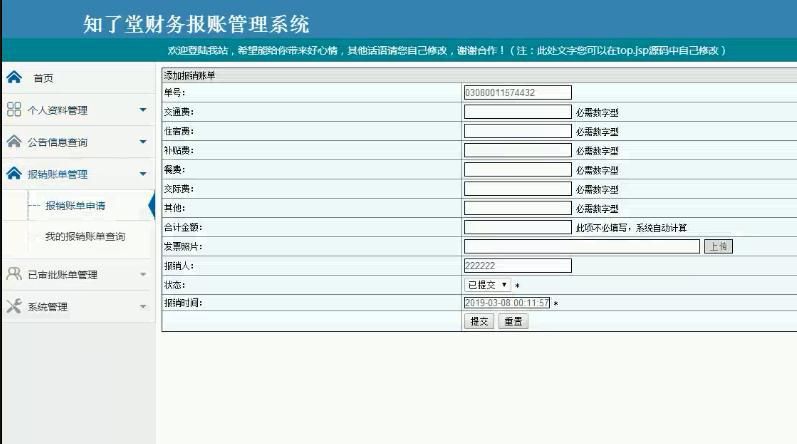Focus the 单号 input field
797x444 pixels.
pyautogui.click(x=517, y=92)
